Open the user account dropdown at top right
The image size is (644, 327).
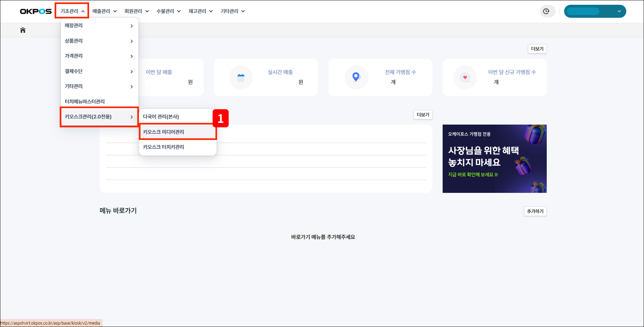click(595, 11)
